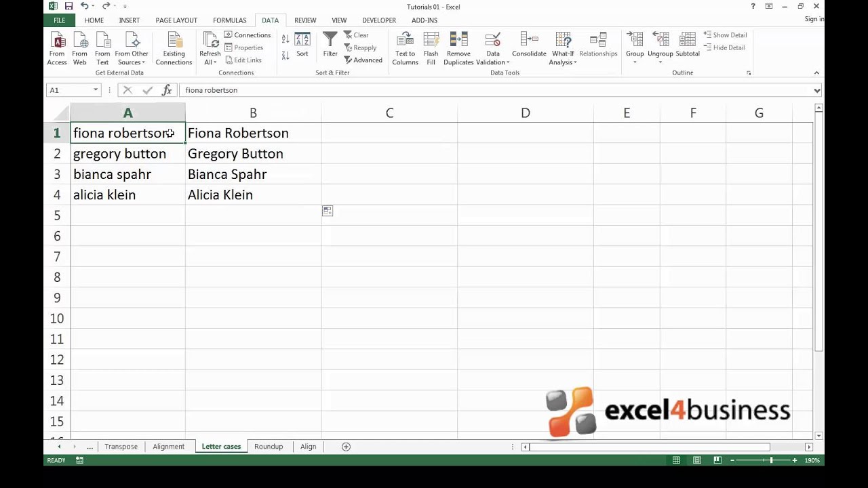Viewport: 868px width, 488px height.
Task: Click the Subtotal icon
Action: (688, 45)
